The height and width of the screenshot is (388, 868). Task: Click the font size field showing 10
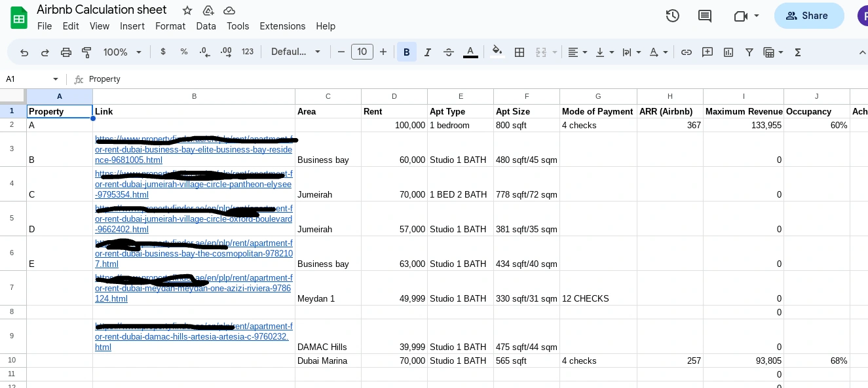[x=362, y=52]
